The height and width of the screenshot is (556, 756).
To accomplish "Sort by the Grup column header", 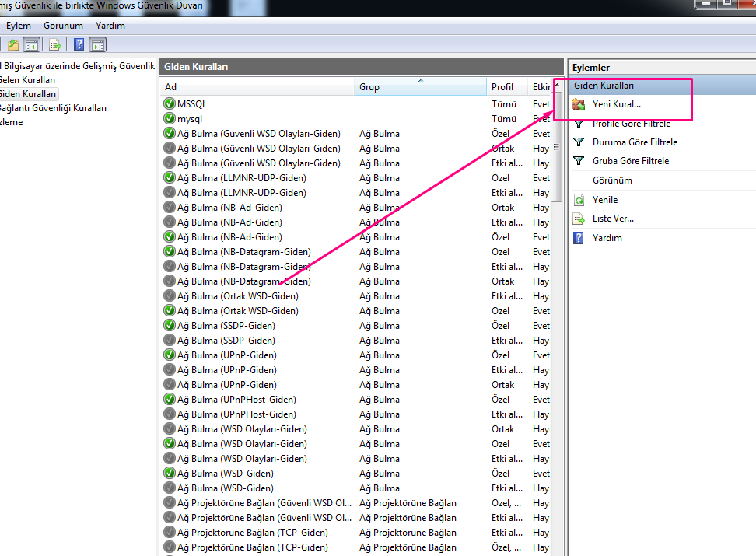I will [x=421, y=87].
